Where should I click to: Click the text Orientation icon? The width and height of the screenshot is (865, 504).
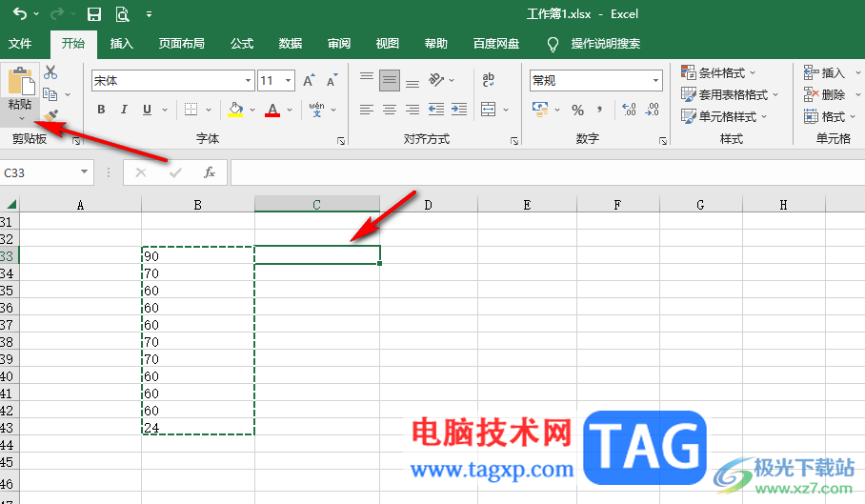[436, 80]
